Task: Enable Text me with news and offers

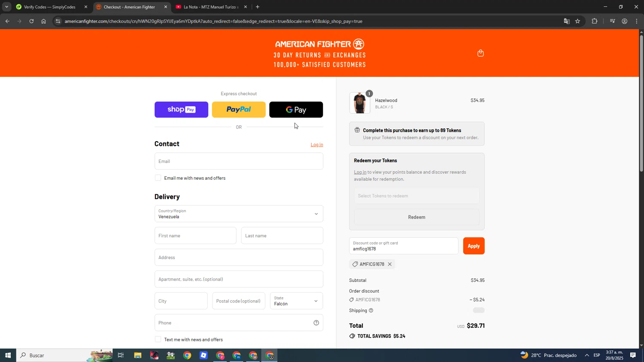Action: [158, 339]
